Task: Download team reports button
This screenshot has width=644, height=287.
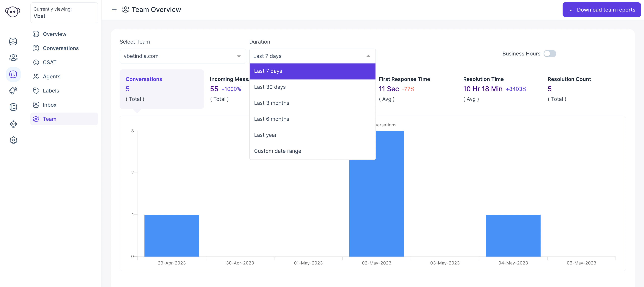Action: (x=602, y=10)
